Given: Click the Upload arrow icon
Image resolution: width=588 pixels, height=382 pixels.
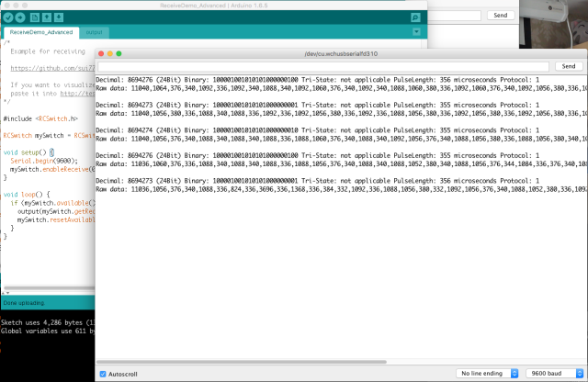Looking at the screenshot, I should 20,17.
